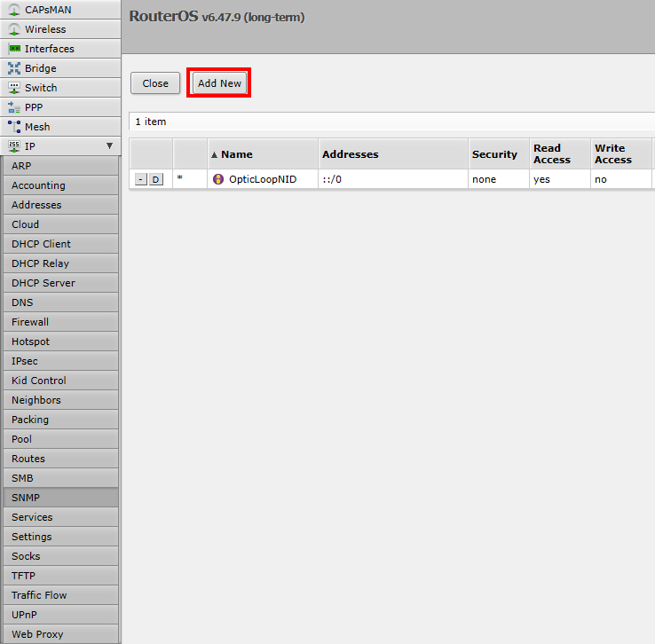Screen dimensions: 655x644
Task: Remove the entry with minus button
Action: [x=140, y=179]
